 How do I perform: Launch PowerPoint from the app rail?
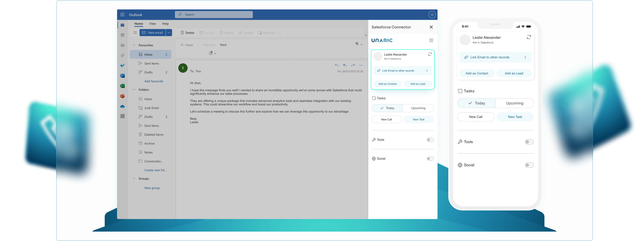(x=122, y=96)
